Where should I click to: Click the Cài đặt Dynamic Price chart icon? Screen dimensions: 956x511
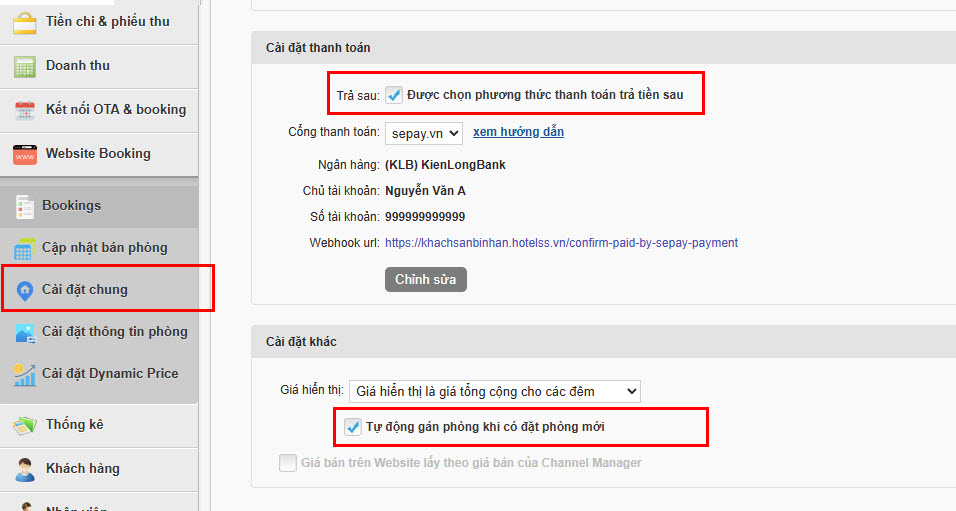coord(24,374)
